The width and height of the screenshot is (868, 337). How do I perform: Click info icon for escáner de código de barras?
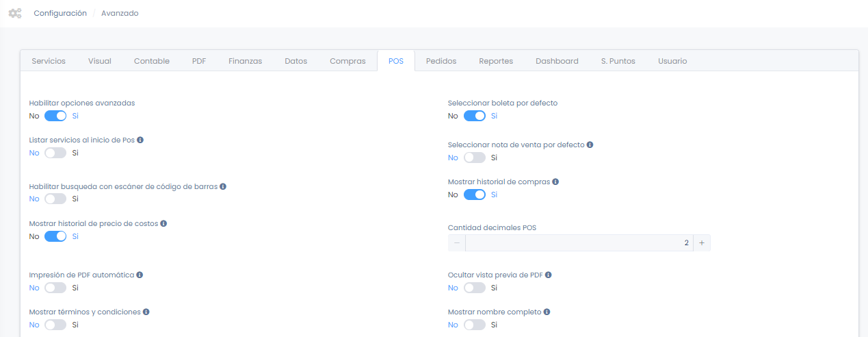point(223,186)
